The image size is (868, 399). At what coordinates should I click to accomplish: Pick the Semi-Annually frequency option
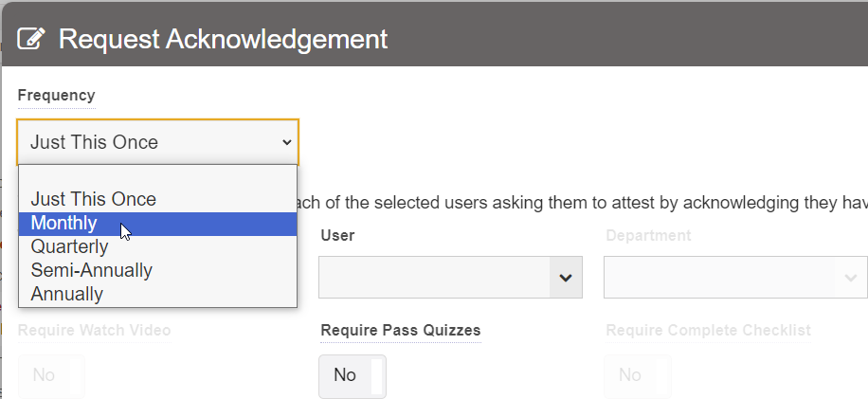[91, 270]
